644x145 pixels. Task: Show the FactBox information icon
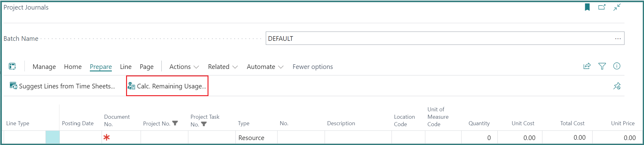click(x=617, y=66)
